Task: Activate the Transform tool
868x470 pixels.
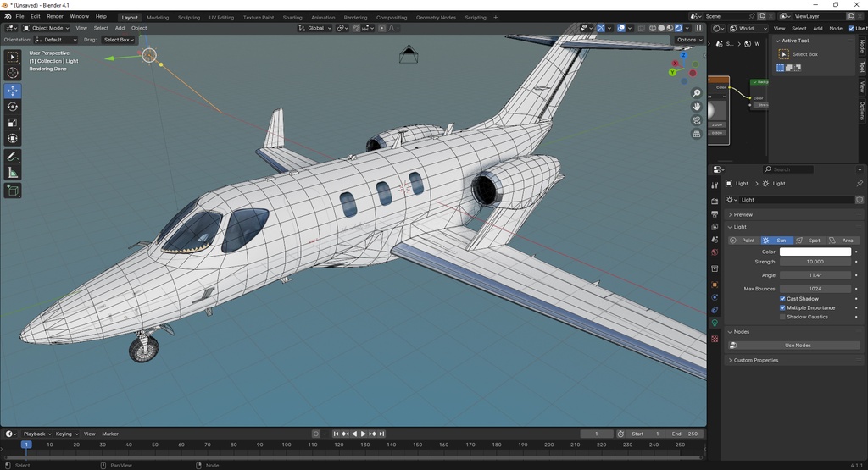Action: [13, 139]
